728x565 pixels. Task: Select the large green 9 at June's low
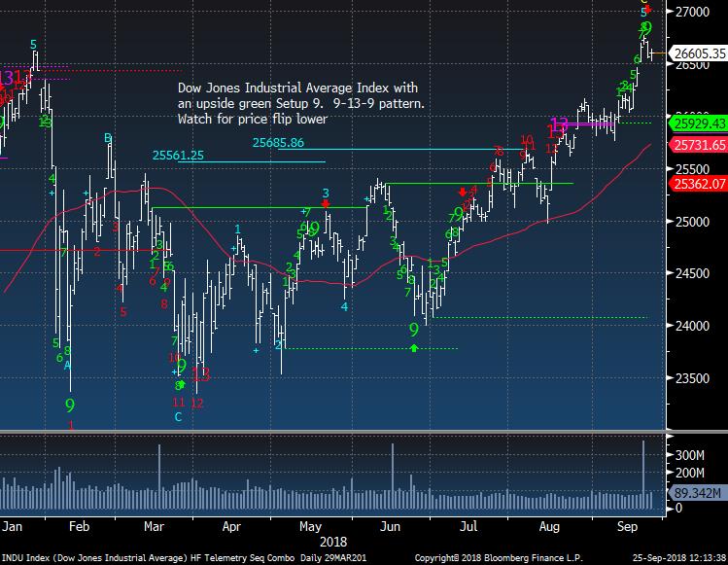tap(414, 330)
